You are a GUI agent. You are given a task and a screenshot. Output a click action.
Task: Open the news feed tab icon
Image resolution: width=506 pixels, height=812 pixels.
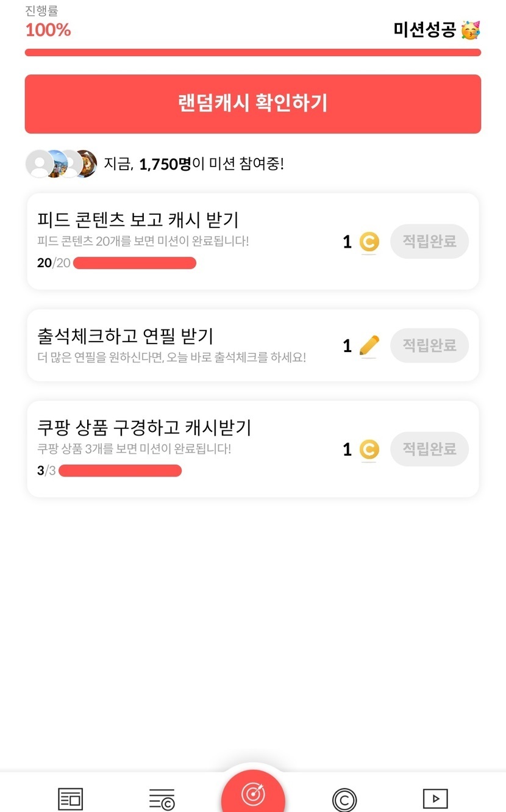point(70,799)
